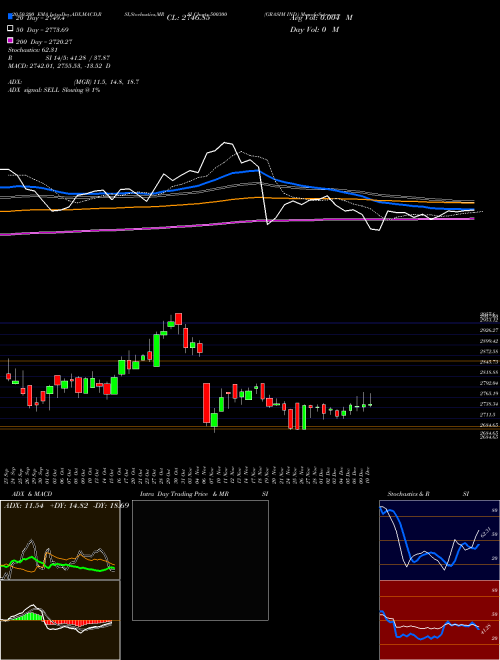Click the SI 14/3: 41.28 / 37.87 readout
Viewport: 500px width, 660px height.
(76, 58)
